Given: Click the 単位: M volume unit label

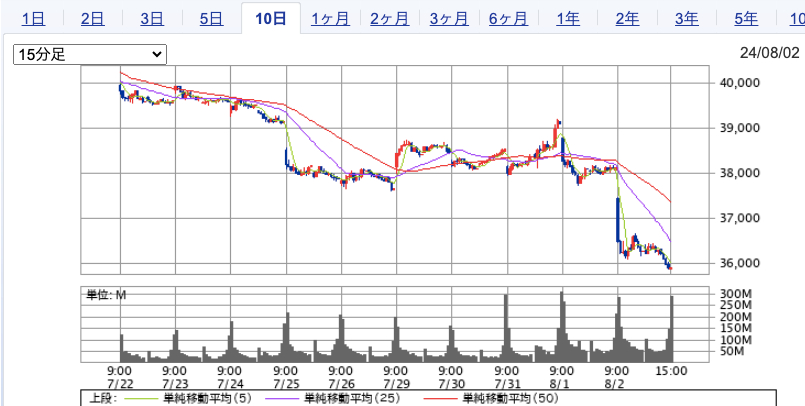Looking at the screenshot, I should (x=106, y=295).
